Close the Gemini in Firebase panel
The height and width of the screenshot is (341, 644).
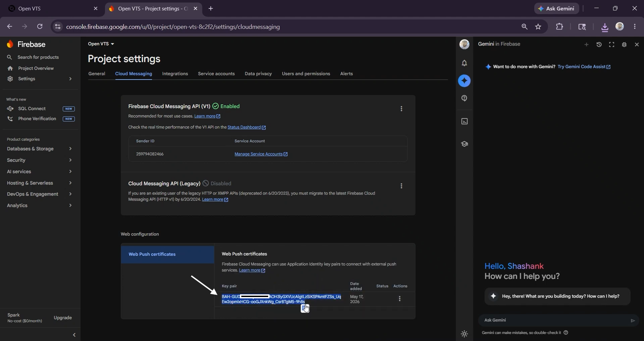pyautogui.click(x=637, y=45)
